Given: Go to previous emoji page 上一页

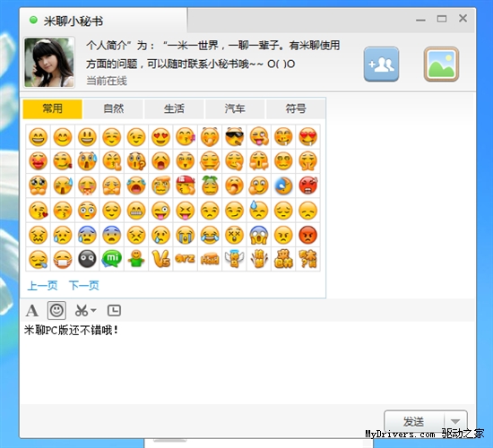Looking at the screenshot, I should pyautogui.click(x=42, y=286).
